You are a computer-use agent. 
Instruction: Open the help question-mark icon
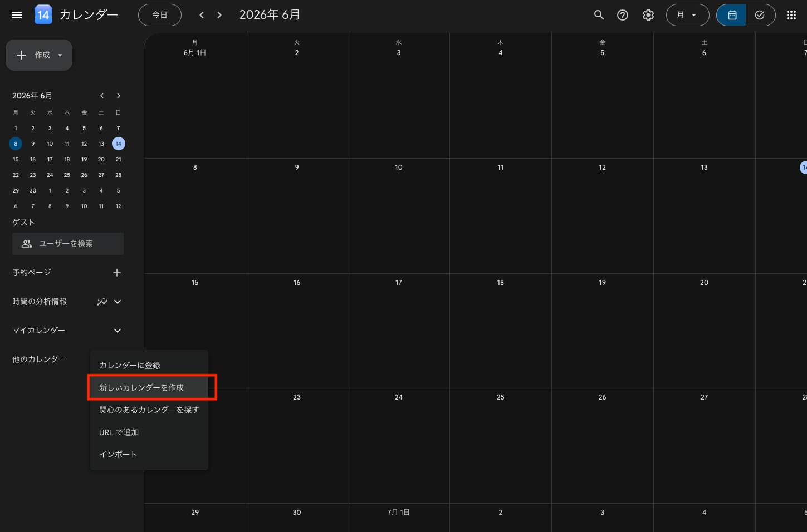623,15
